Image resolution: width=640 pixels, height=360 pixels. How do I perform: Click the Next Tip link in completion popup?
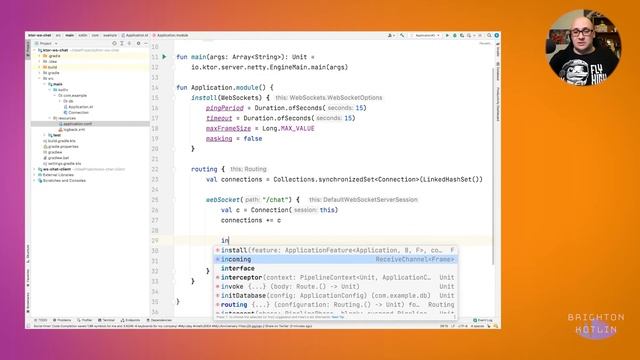click(338, 317)
